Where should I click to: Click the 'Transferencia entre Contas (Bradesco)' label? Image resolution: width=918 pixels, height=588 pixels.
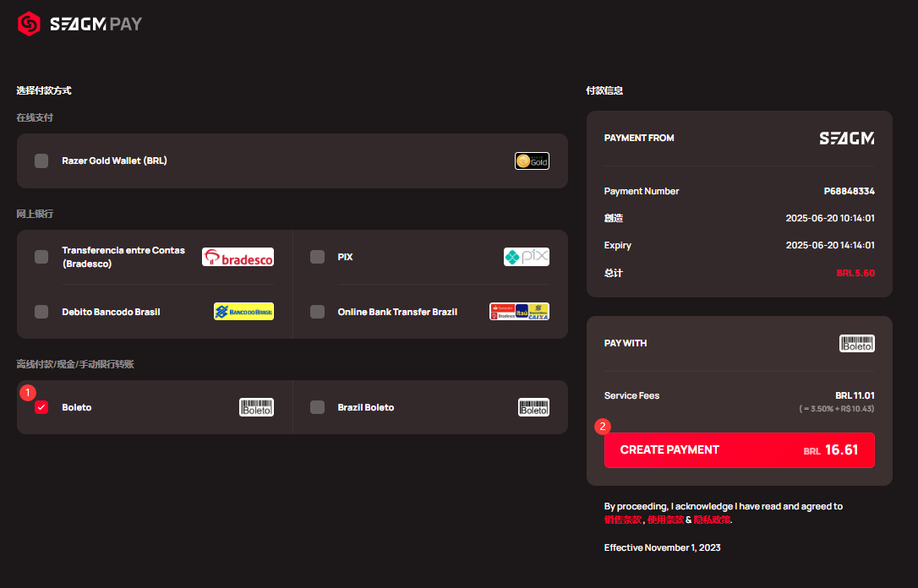[x=123, y=257]
